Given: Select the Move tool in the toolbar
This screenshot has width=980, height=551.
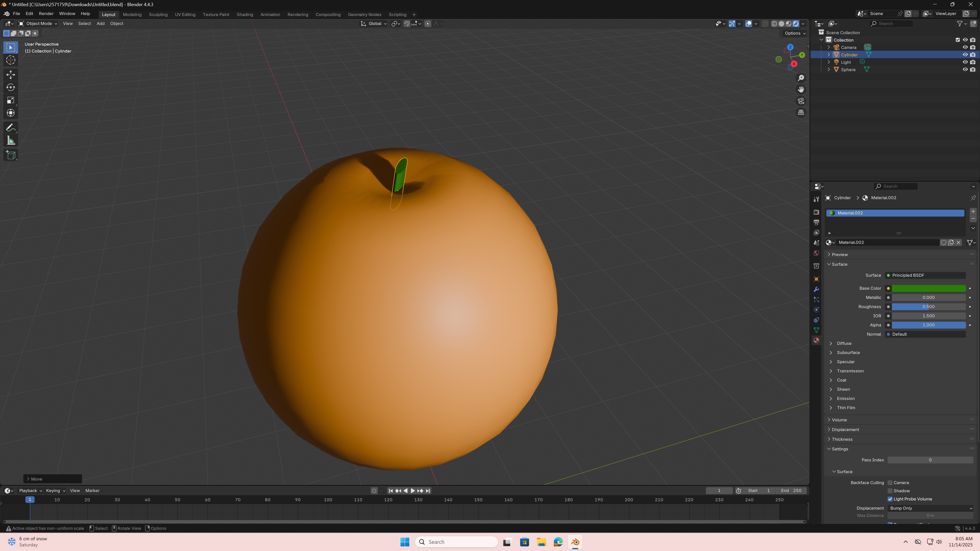Looking at the screenshot, I should 11,74.
